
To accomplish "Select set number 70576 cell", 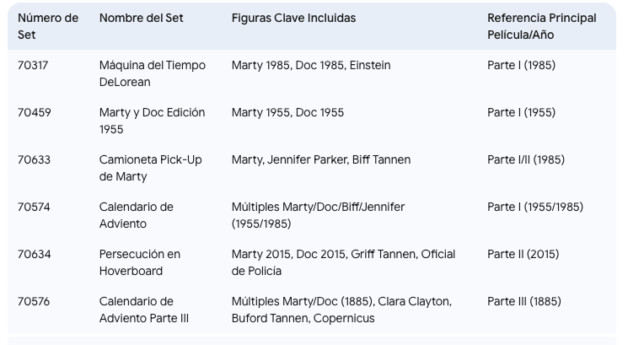I will [35, 301].
